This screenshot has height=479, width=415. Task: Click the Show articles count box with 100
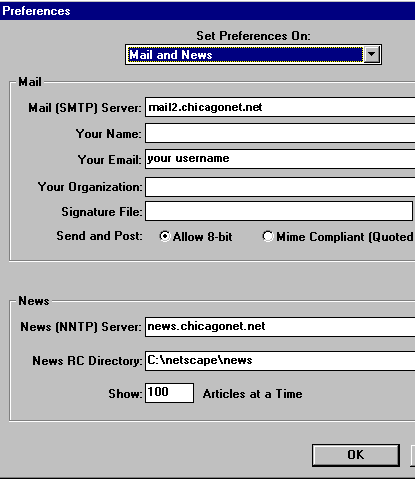click(169, 393)
